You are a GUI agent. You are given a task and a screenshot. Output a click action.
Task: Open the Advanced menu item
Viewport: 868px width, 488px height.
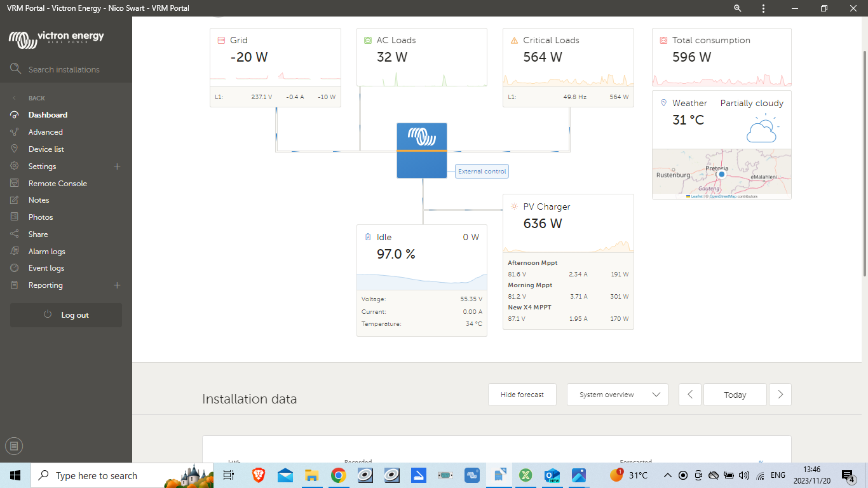[x=46, y=132]
